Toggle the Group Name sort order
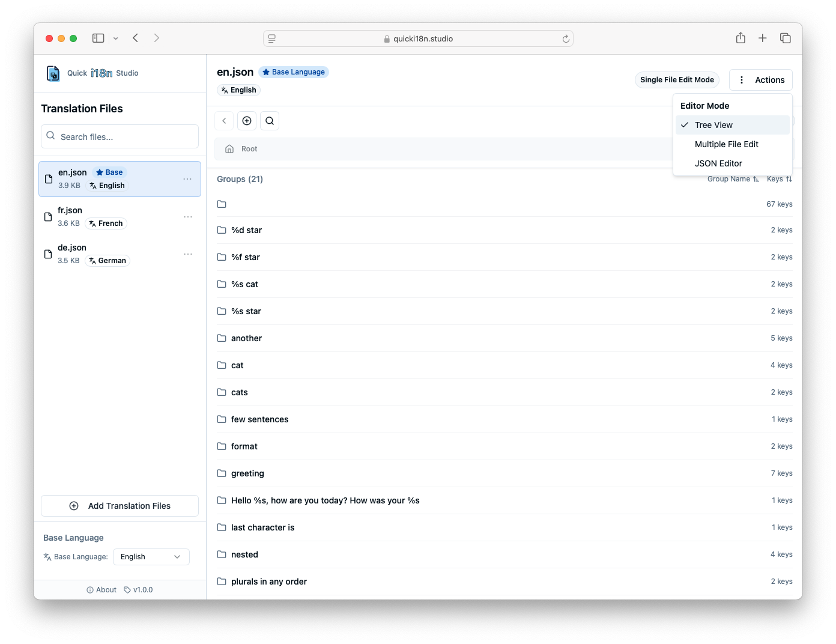Image resolution: width=836 pixels, height=644 pixels. point(733,178)
